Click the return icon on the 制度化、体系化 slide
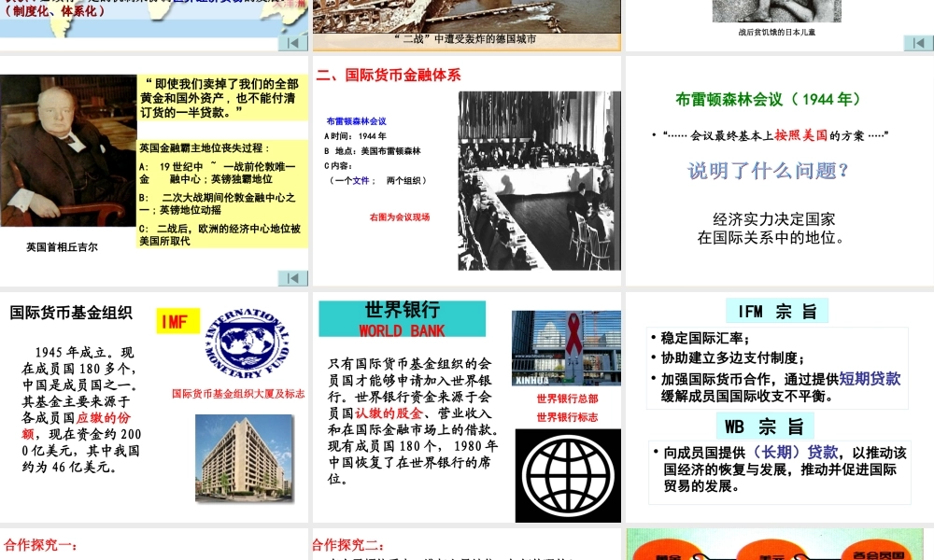This screenshot has height=560, width=934. click(x=293, y=43)
